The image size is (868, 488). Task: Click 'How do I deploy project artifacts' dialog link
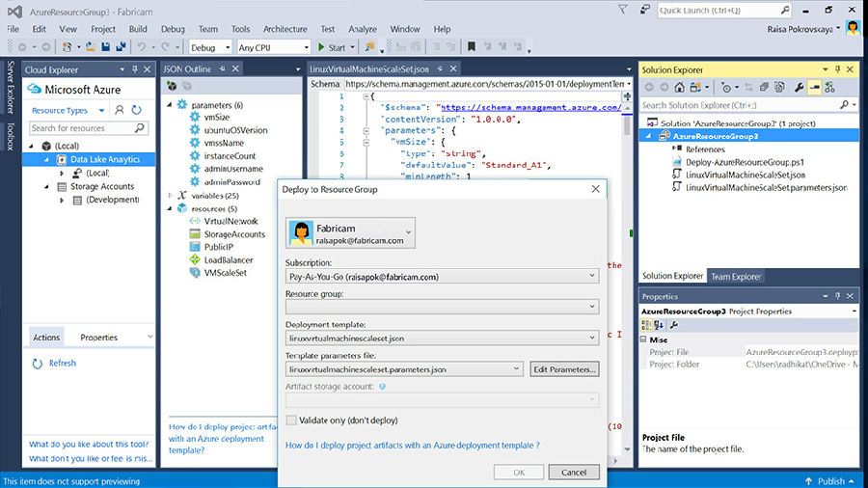tap(413, 445)
